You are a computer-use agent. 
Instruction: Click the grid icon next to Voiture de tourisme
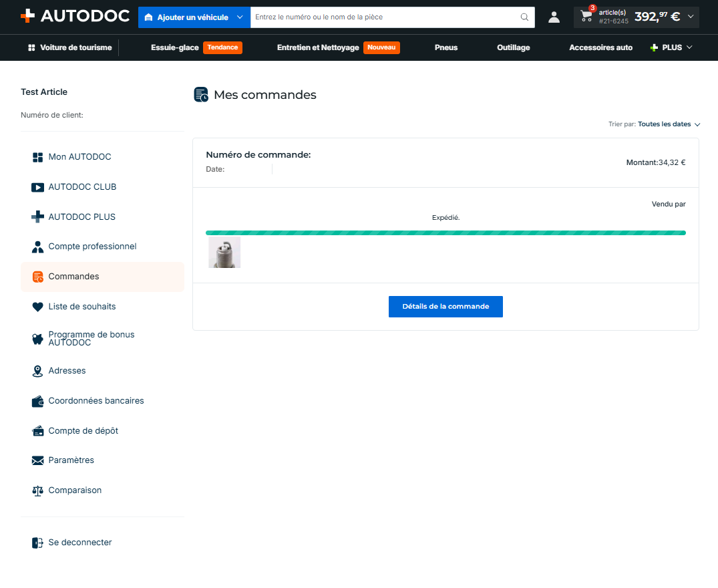click(x=31, y=47)
